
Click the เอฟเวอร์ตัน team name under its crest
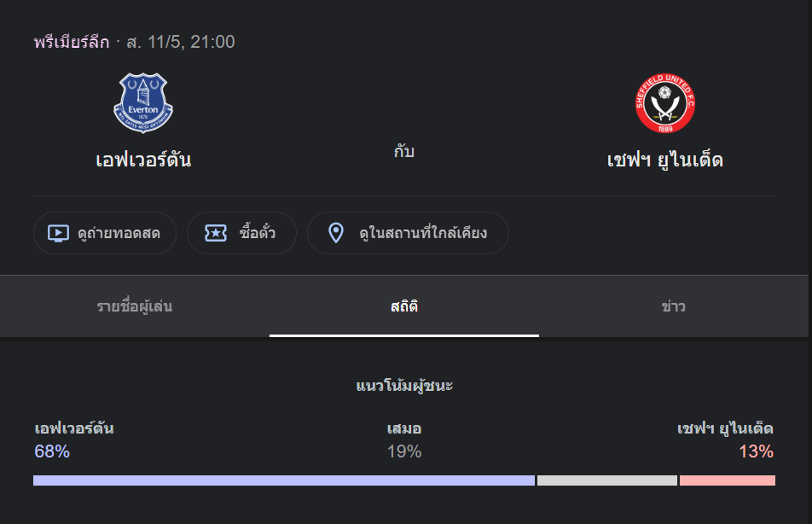[143, 160]
